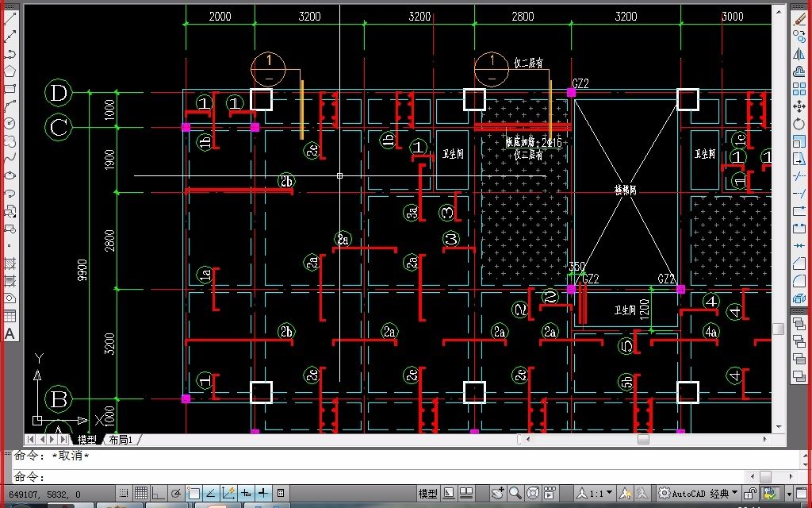Viewport: 812px width, 508px height.
Task: Click the 模型 button in status bar
Action: click(x=427, y=493)
